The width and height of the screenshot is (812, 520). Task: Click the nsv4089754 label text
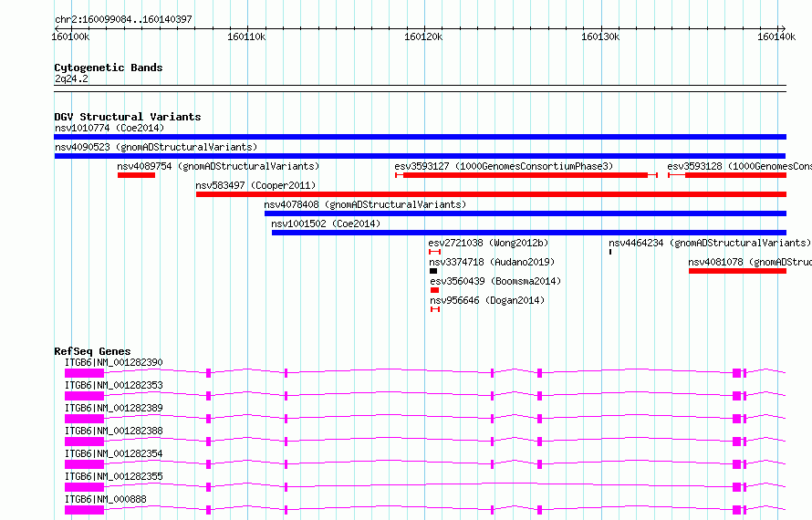218,166
